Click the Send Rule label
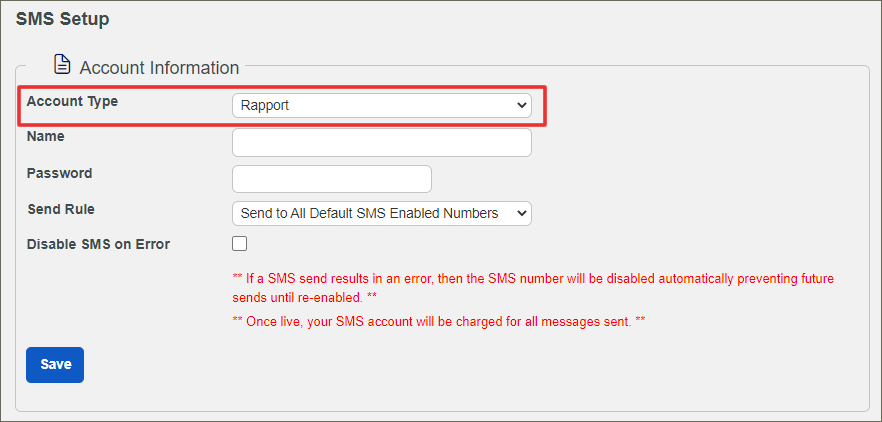 click(61, 209)
